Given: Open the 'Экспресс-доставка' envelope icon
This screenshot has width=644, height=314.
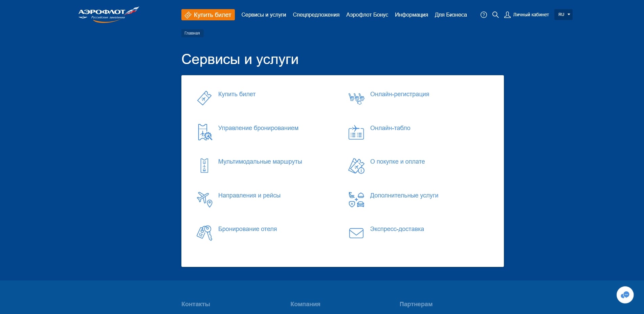Looking at the screenshot, I should point(356,233).
